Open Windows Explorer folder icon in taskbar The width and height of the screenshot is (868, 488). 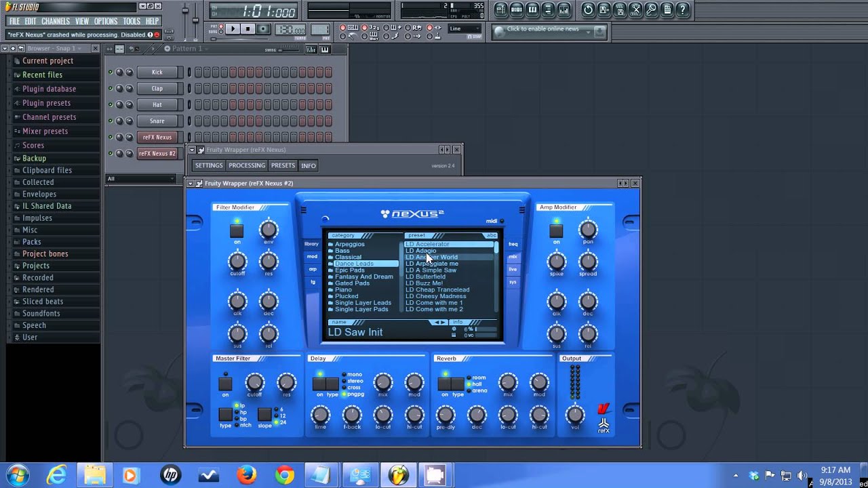click(94, 475)
